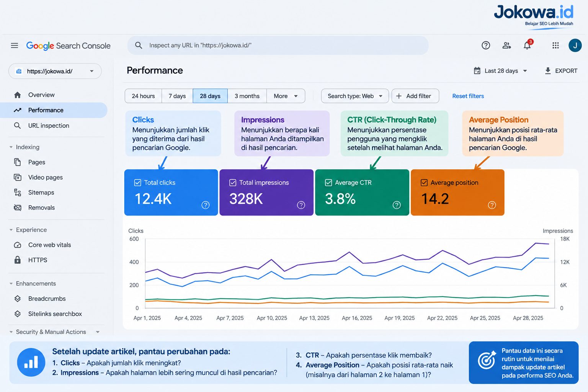
Task: Click the HTTPS lock icon
Action: pyautogui.click(x=17, y=260)
